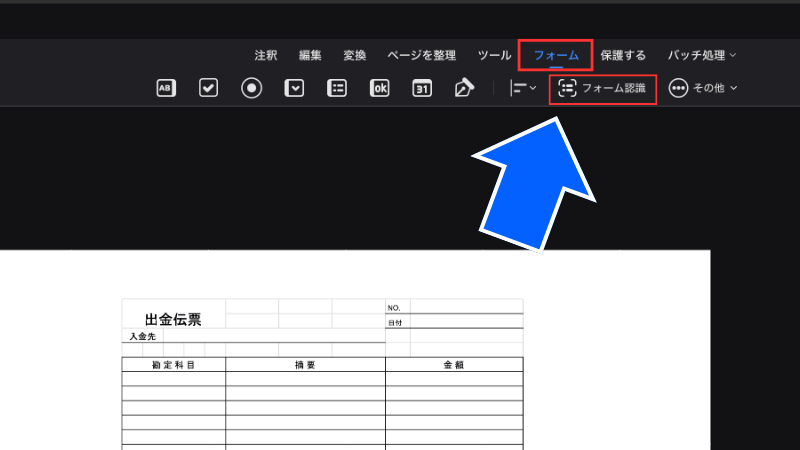Open the 保護する tab
Screen dimensions: 800x450
point(623,55)
